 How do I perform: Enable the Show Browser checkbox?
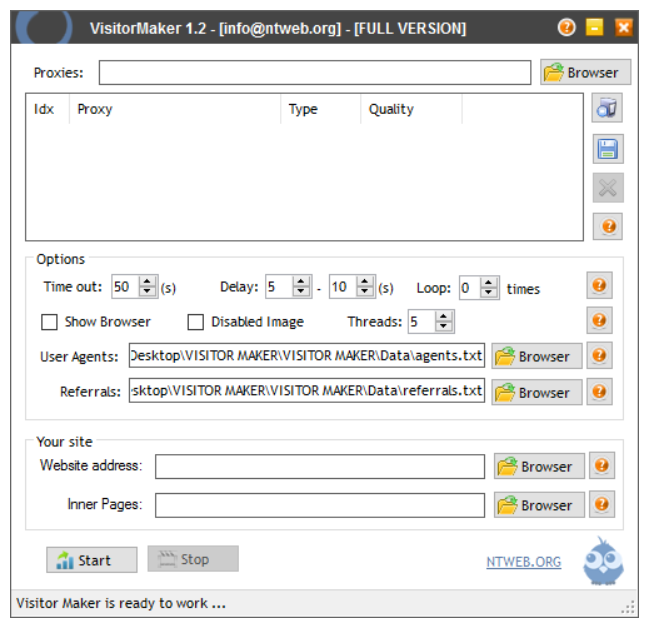coord(49,322)
